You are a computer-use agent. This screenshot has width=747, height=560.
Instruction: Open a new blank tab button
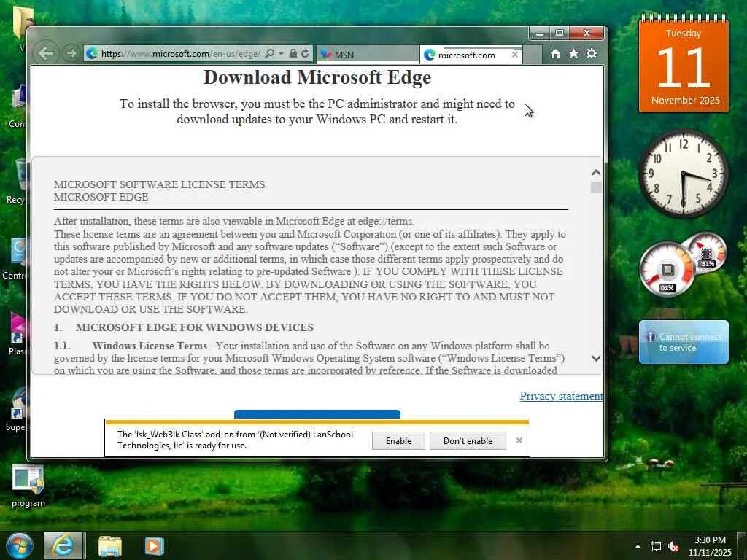point(532,55)
